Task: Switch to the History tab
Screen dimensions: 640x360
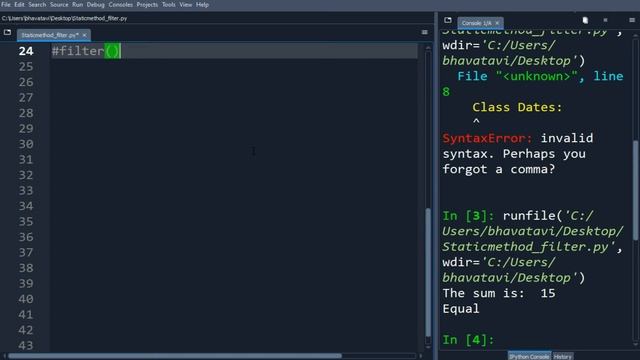Action: coord(563,356)
